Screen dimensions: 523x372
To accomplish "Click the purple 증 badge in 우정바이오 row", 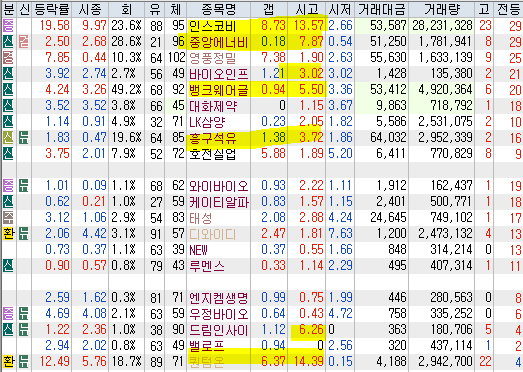I will coord(8,313).
